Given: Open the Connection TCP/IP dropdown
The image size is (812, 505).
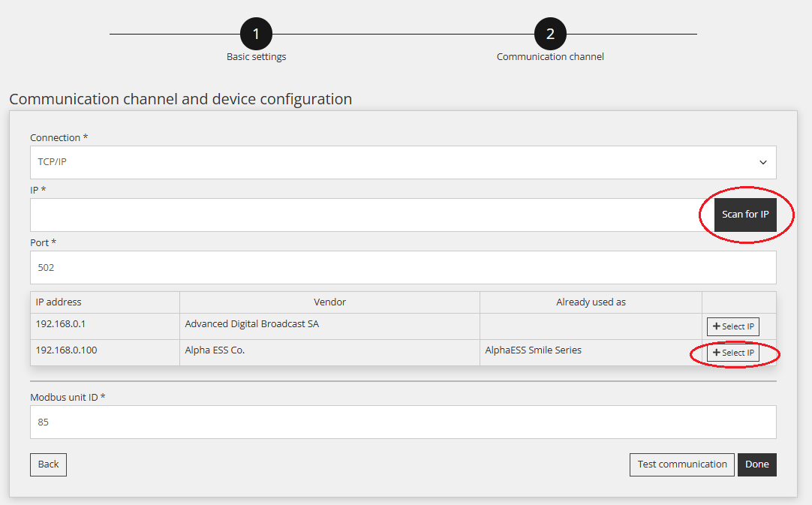Looking at the screenshot, I should 403,162.
